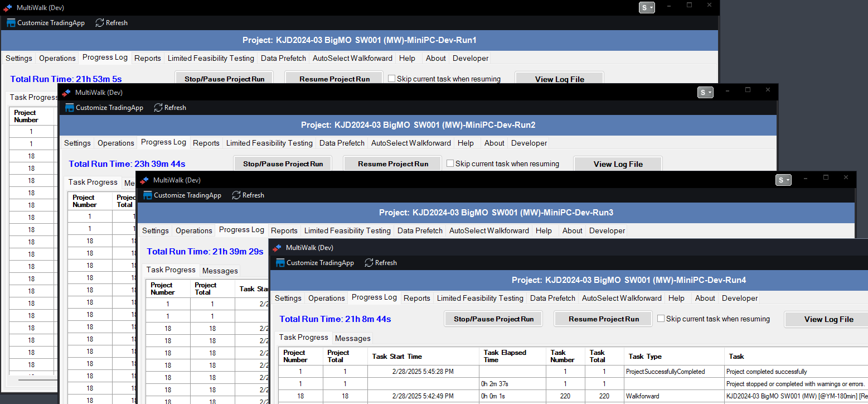Viewport: 868px width, 404px height.
Task: Switch to the Messages tab in Run4
Action: (x=352, y=338)
